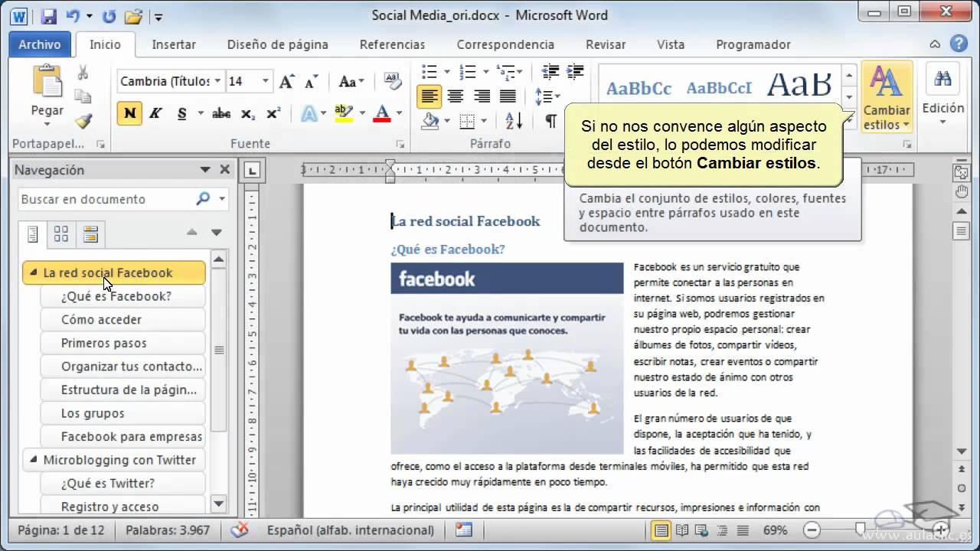The width and height of the screenshot is (980, 551).
Task: Open the font size dropdown
Action: click(x=266, y=81)
